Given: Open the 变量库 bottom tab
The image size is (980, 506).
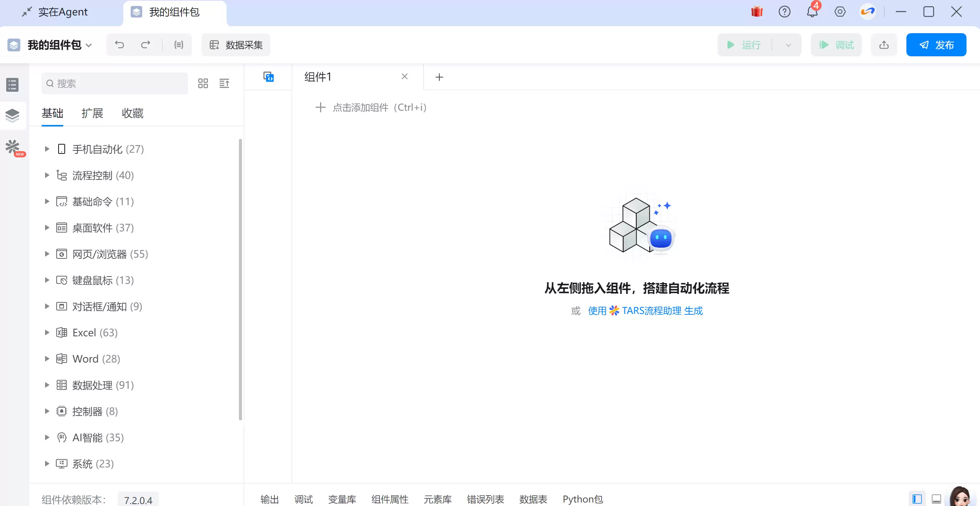Looking at the screenshot, I should (342, 499).
